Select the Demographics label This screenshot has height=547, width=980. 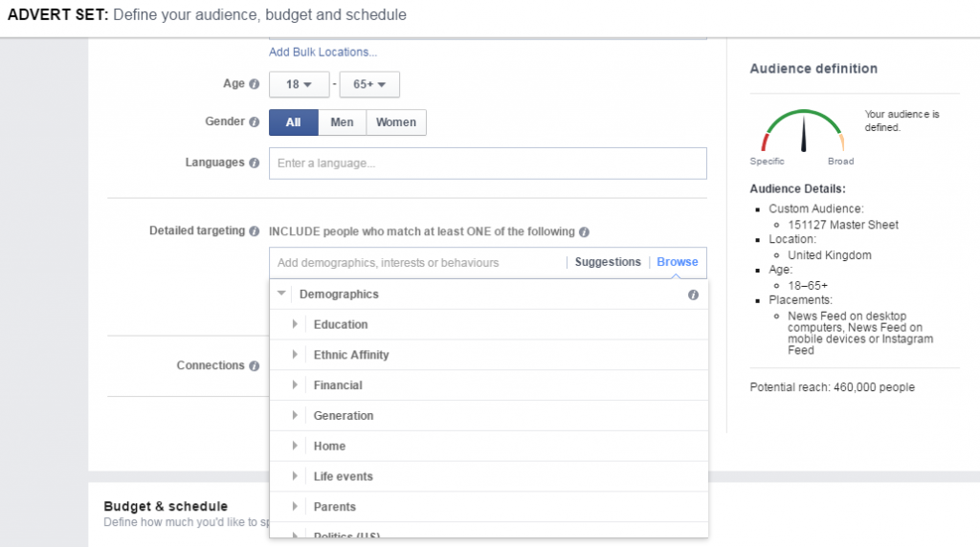[339, 295]
